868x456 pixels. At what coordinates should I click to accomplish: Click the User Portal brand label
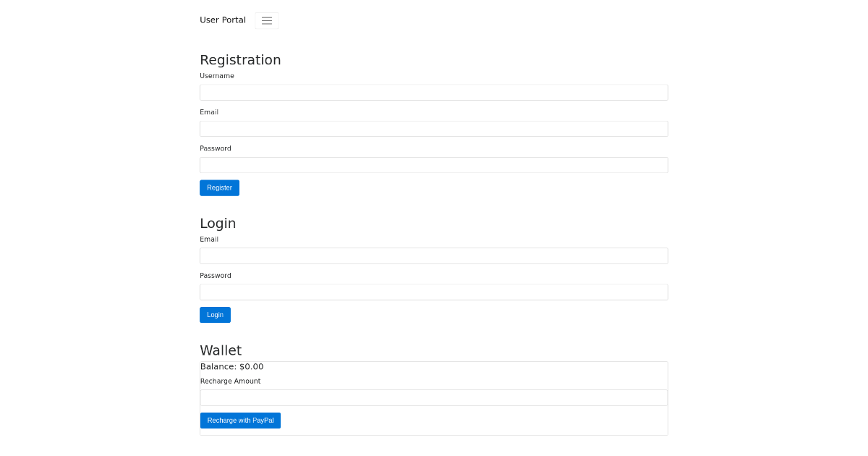click(x=223, y=20)
